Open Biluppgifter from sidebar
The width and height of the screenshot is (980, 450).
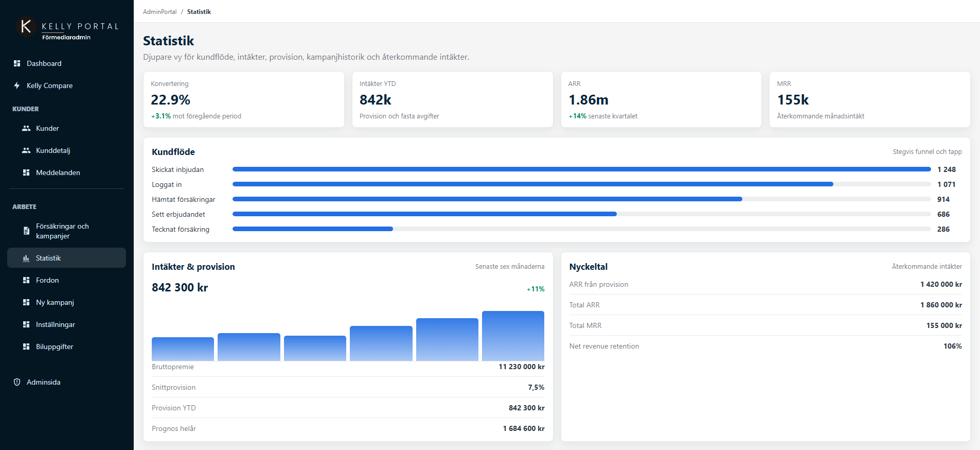tap(66, 347)
